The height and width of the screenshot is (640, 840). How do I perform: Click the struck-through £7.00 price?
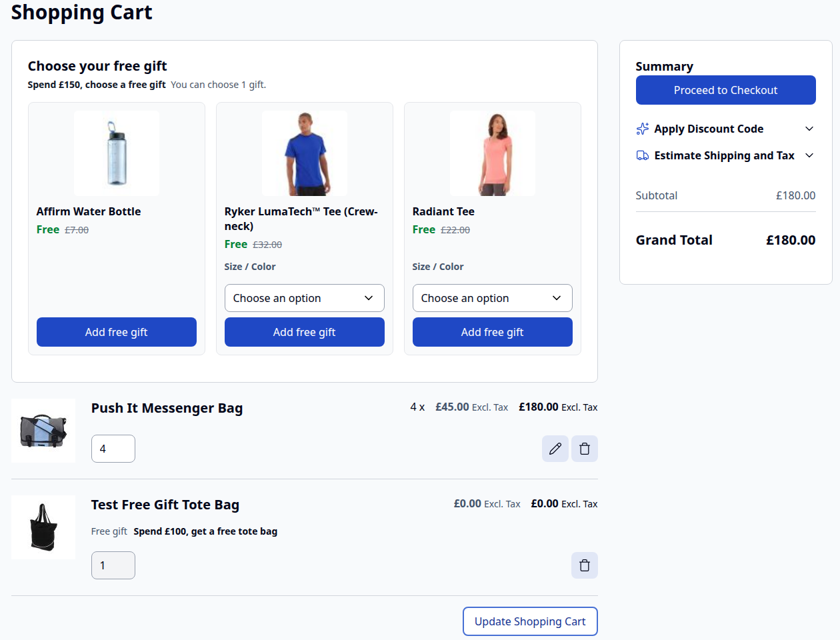click(77, 230)
